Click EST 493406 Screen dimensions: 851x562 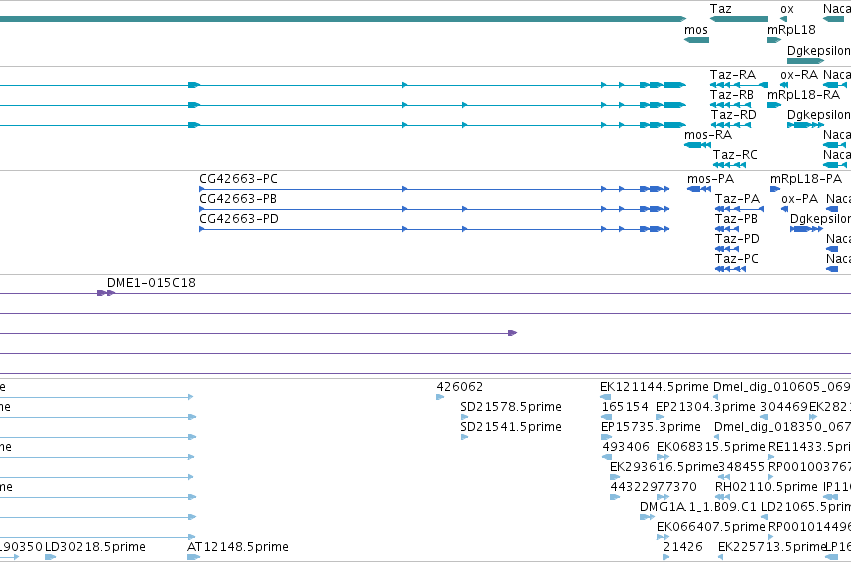tap(626, 447)
